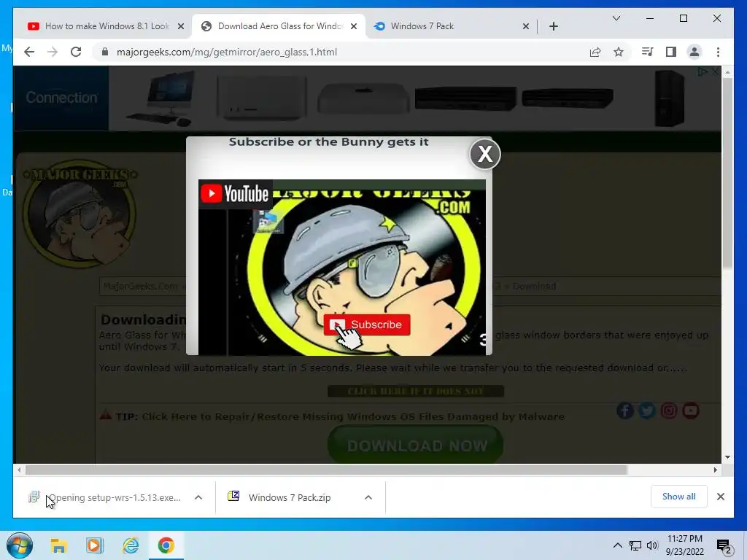Select the 'Download Aero Glass' tab

tap(279, 26)
